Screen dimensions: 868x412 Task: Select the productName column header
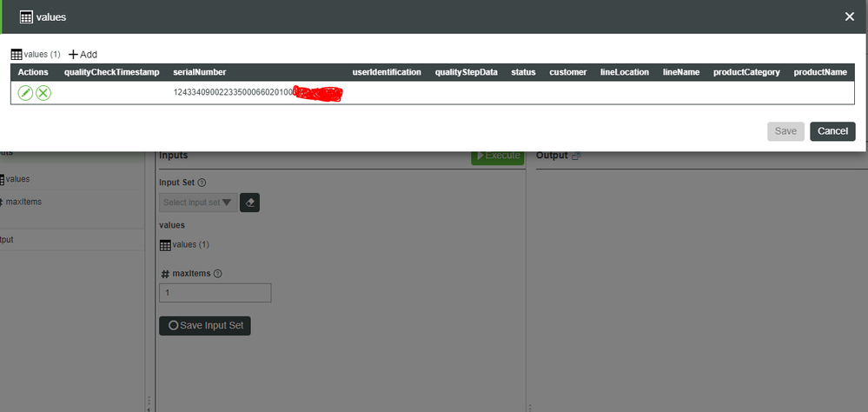pyautogui.click(x=820, y=72)
